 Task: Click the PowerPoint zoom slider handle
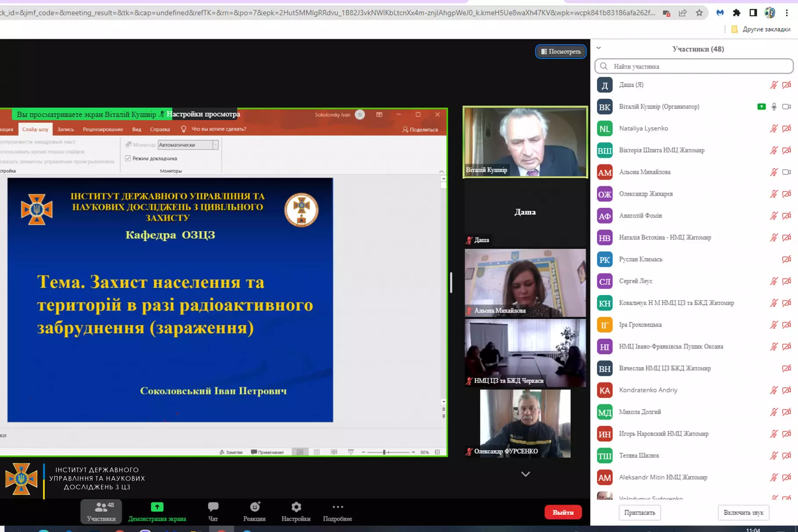tap(384, 452)
